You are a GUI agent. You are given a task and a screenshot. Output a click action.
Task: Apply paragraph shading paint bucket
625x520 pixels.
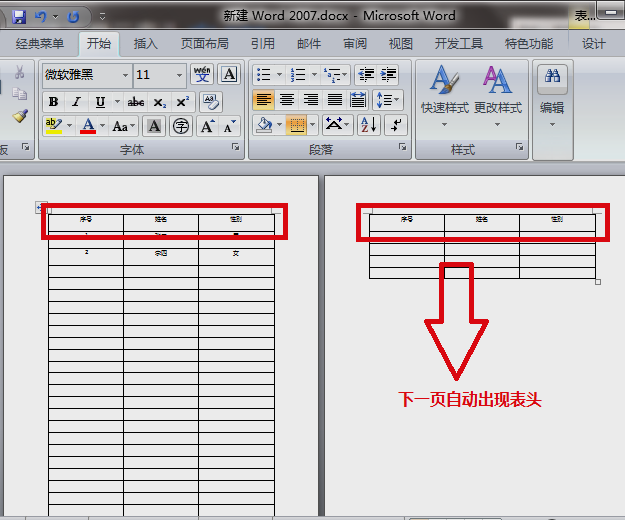click(264, 126)
